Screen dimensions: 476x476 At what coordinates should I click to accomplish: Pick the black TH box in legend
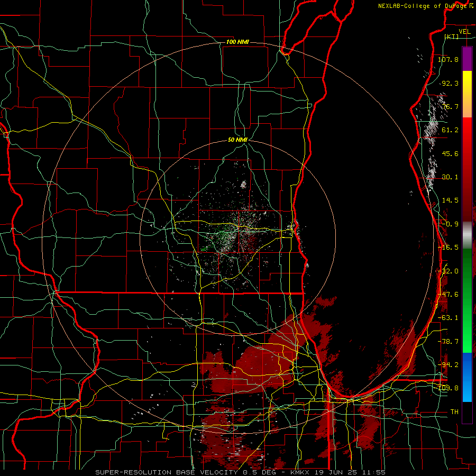(467, 413)
